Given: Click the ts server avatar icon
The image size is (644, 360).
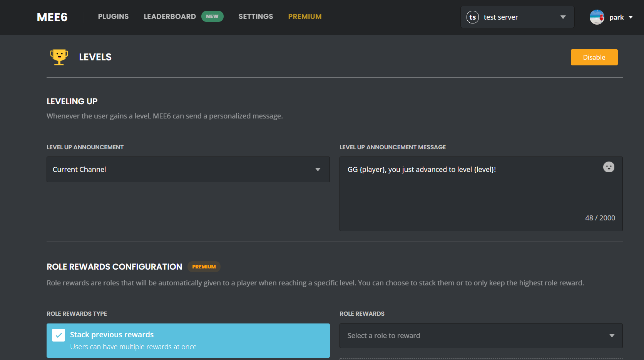Looking at the screenshot, I should tap(473, 17).
